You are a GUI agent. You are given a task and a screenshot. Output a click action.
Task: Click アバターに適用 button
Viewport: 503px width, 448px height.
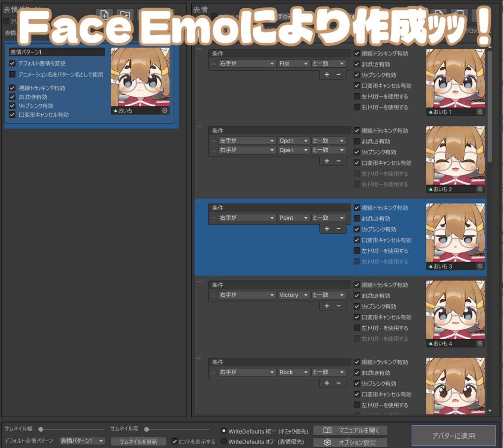[453, 436]
